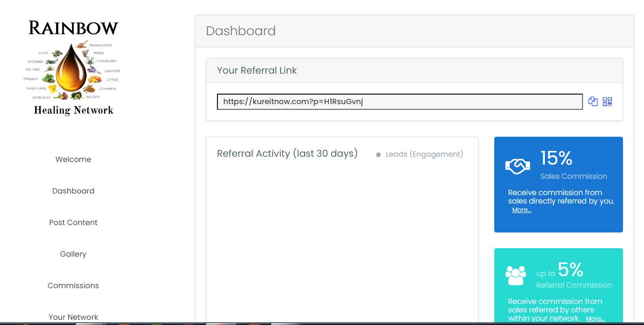This screenshot has width=644, height=325.
Task: Open Post Content from sidebar
Action: point(74,222)
